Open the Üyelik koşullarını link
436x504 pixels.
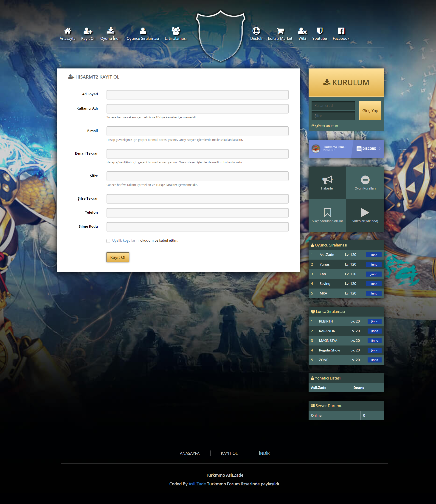pyautogui.click(x=126, y=241)
